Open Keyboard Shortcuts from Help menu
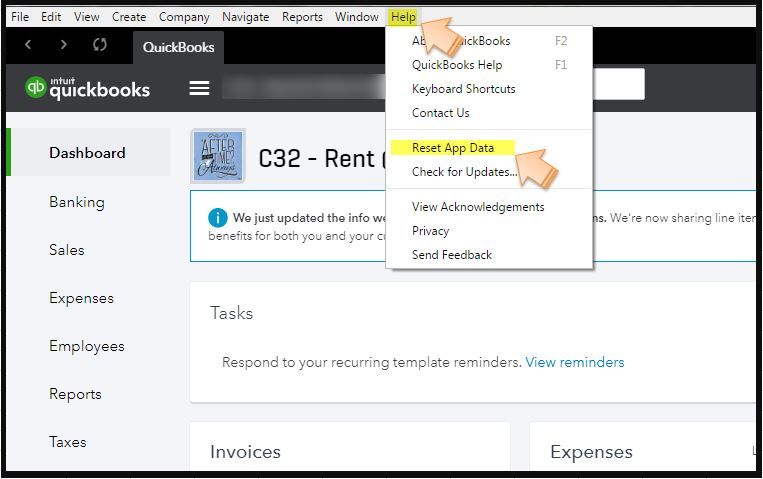The image size is (763, 479). click(464, 89)
